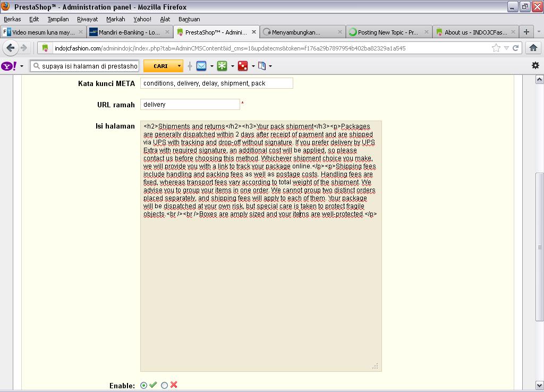
Task: Close the Menyambungkan tab
Action: [340, 32]
